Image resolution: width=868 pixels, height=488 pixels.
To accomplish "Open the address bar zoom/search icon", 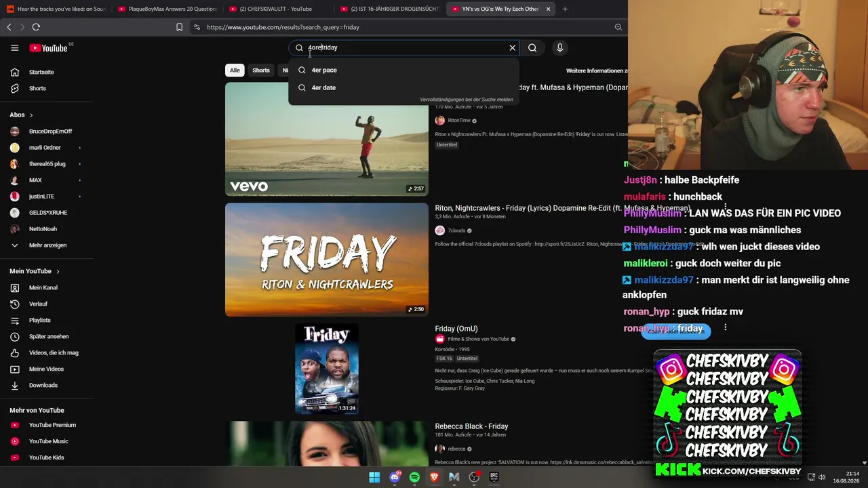I will pyautogui.click(x=618, y=27).
